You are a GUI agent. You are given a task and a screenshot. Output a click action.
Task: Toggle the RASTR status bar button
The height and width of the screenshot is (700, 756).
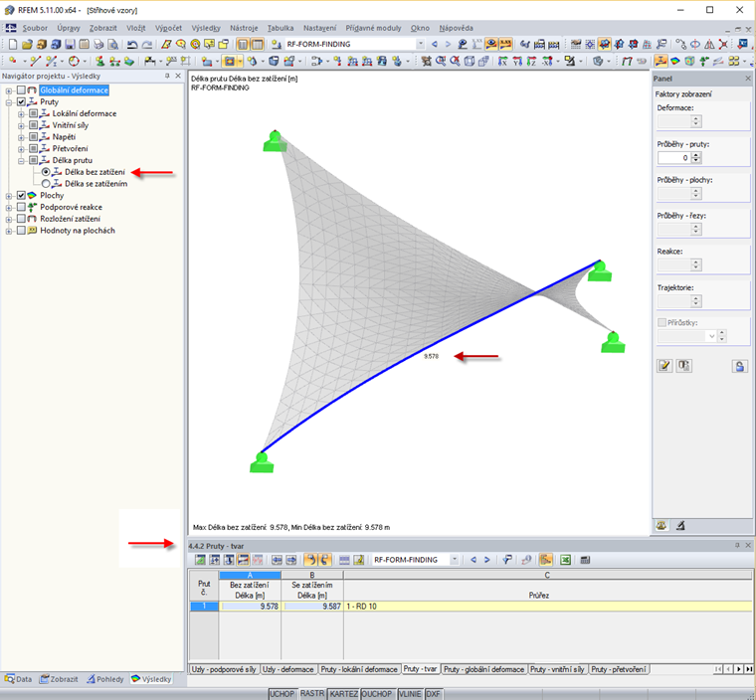click(x=312, y=693)
